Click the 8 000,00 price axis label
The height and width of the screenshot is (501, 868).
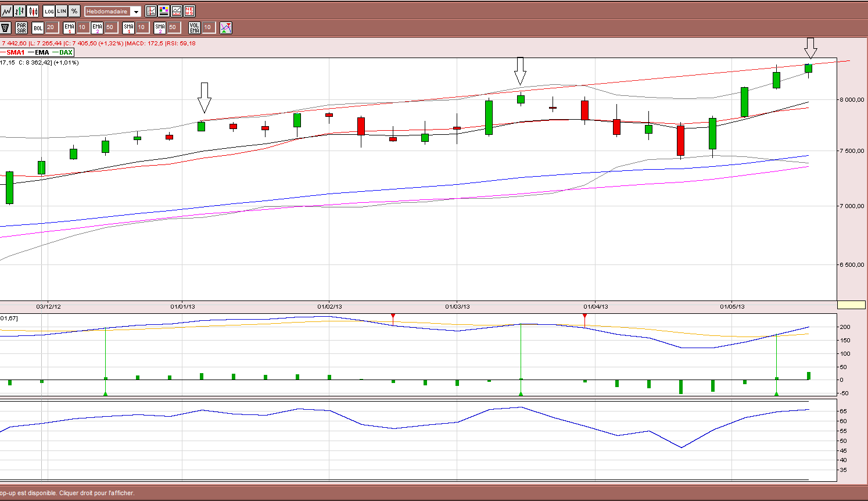pos(852,99)
